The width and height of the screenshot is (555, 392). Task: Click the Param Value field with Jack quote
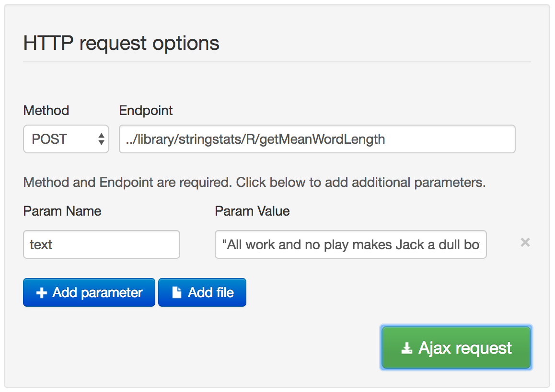click(350, 245)
